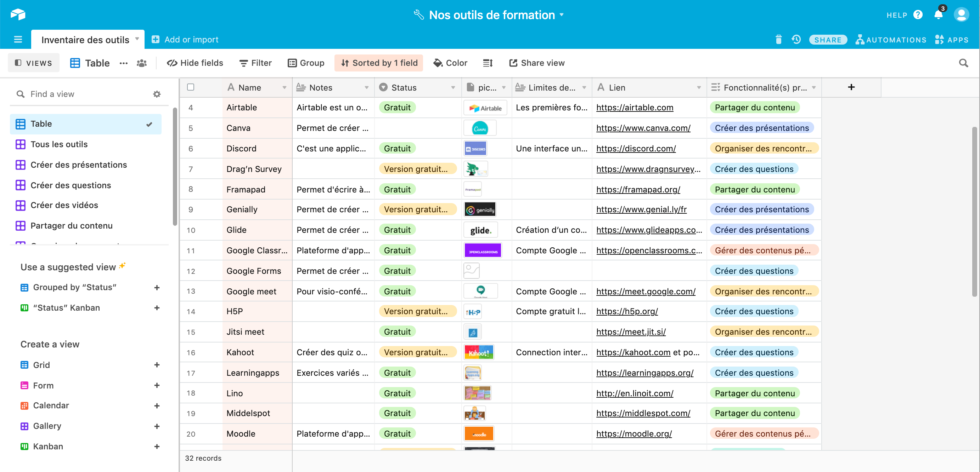Click Hide fields button
980x472 pixels.
point(195,63)
